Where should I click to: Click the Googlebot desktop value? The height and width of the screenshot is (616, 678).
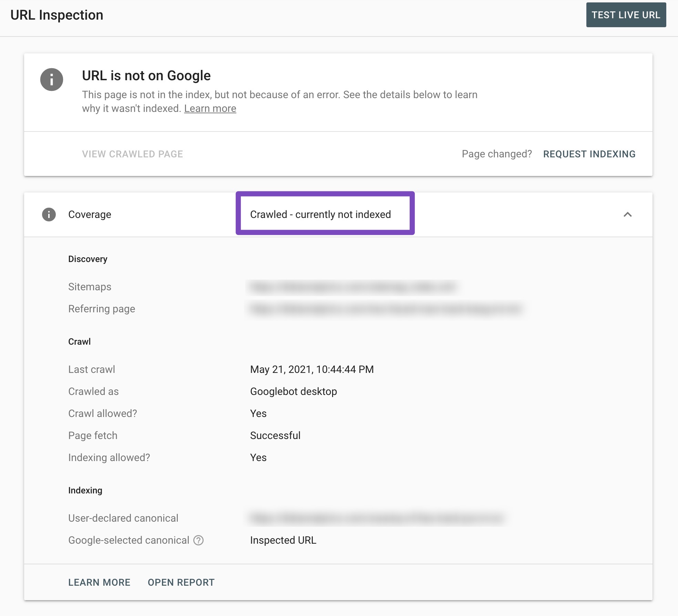tap(293, 391)
